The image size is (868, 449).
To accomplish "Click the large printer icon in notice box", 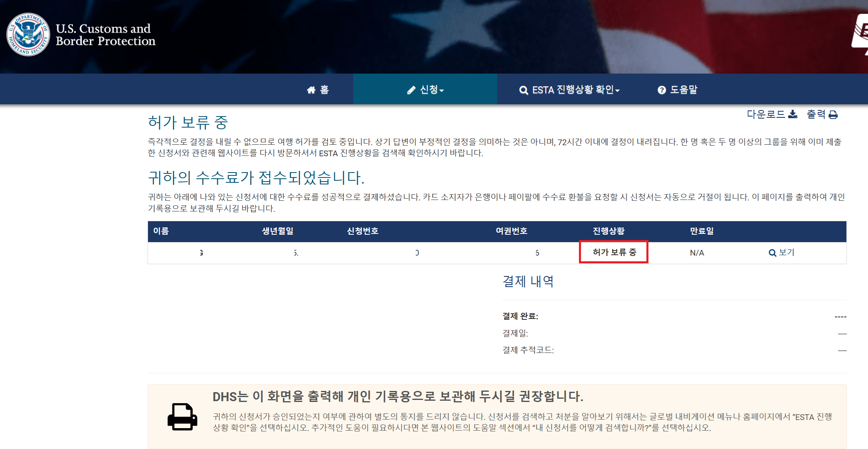I will (182, 417).
